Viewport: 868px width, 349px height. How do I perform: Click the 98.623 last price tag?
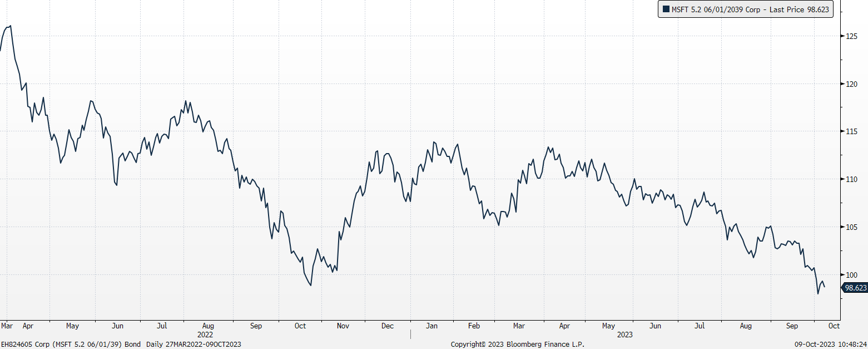pyautogui.click(x=855, y=288)
